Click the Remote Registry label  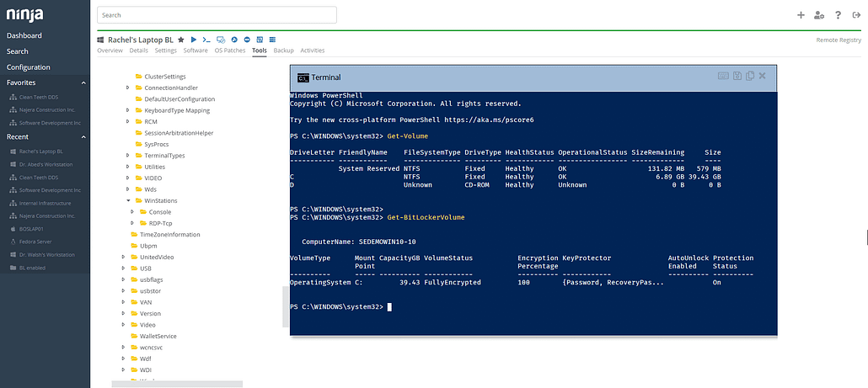pos(839,40)
